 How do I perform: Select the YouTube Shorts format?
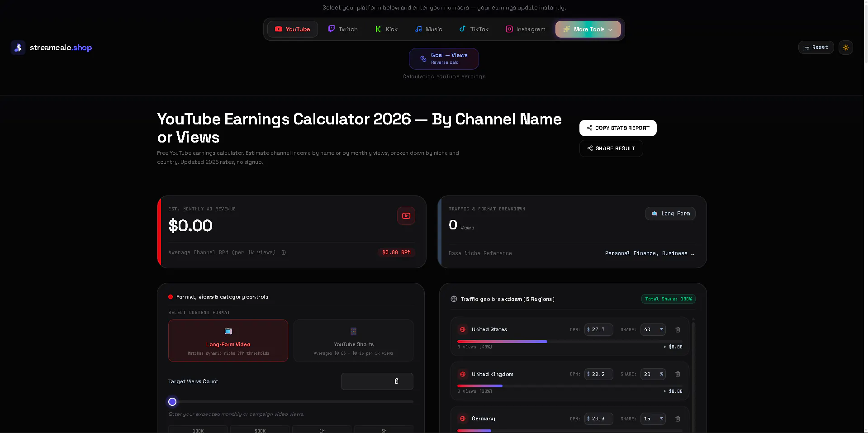coord(353,341)
